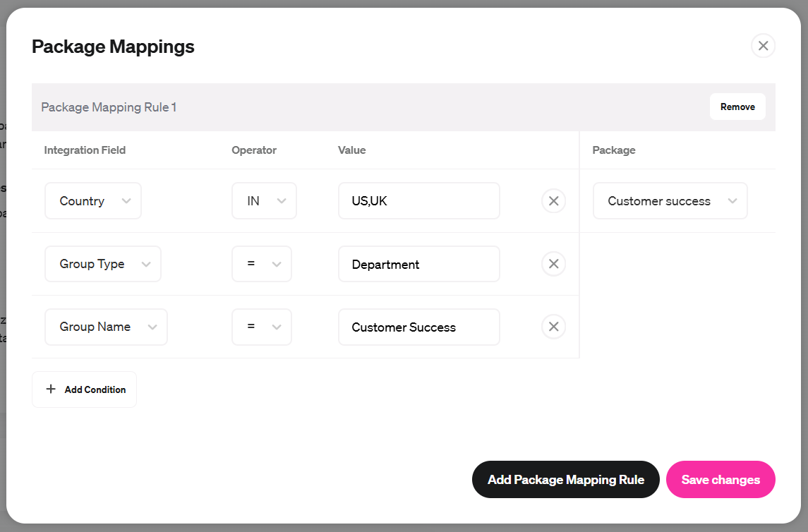Click the plus icon next to Add Condition
This screenshot has height=532, width=808.
50,389
